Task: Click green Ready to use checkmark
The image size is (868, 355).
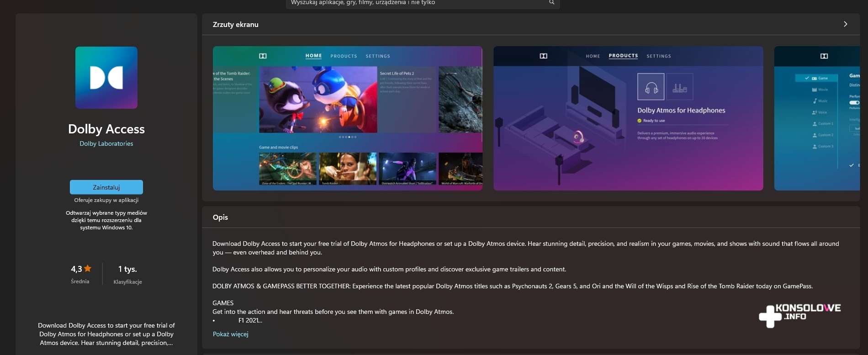Action: click(640, 121)
